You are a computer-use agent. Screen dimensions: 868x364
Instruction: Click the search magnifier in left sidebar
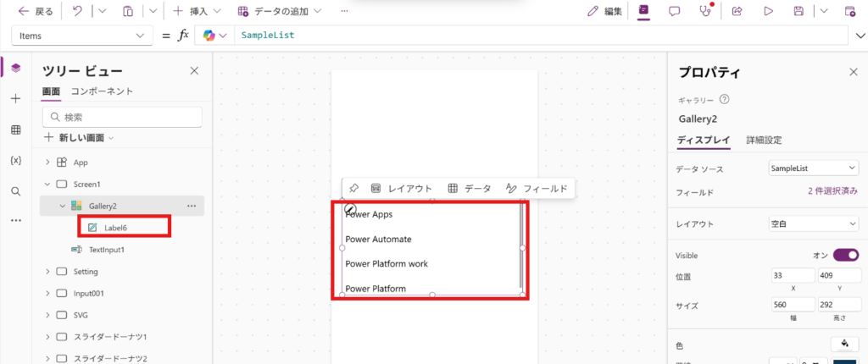point(15,190)
